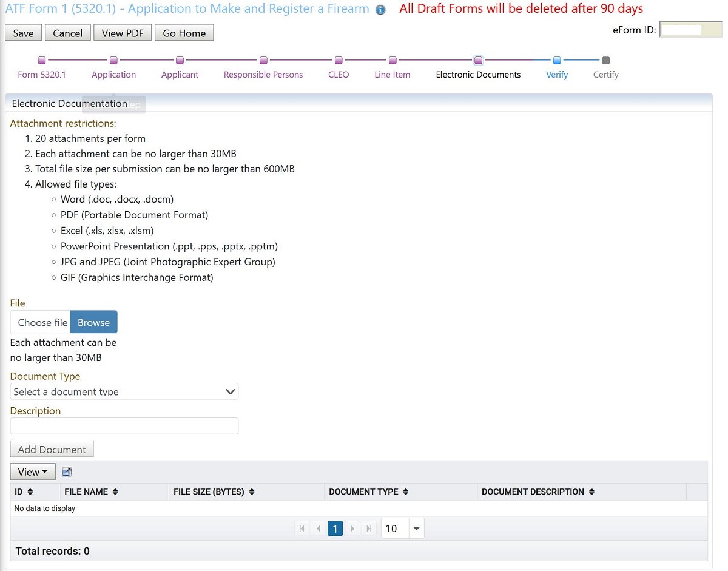Jump to last page of table
The height and width of the screenshot is (571, 728).
coord(368,529)
